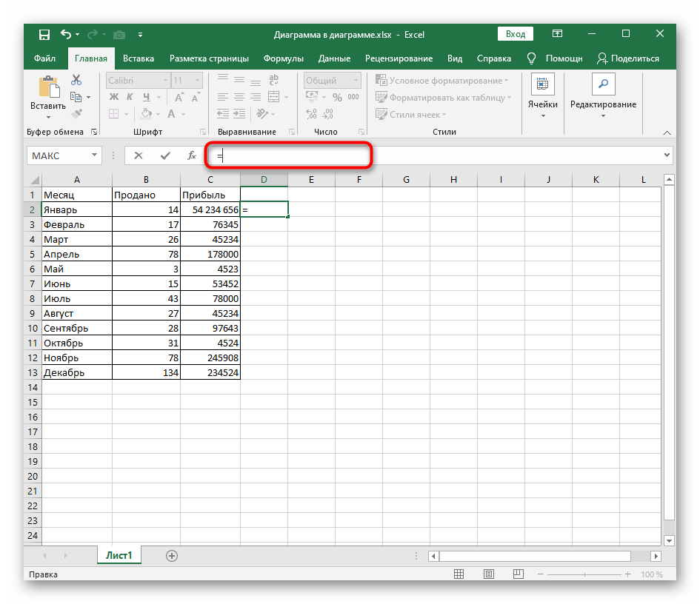Viewport: 700px width, 604px height.
Task: Cancel formula entry with the X icon
Action: 139,155
